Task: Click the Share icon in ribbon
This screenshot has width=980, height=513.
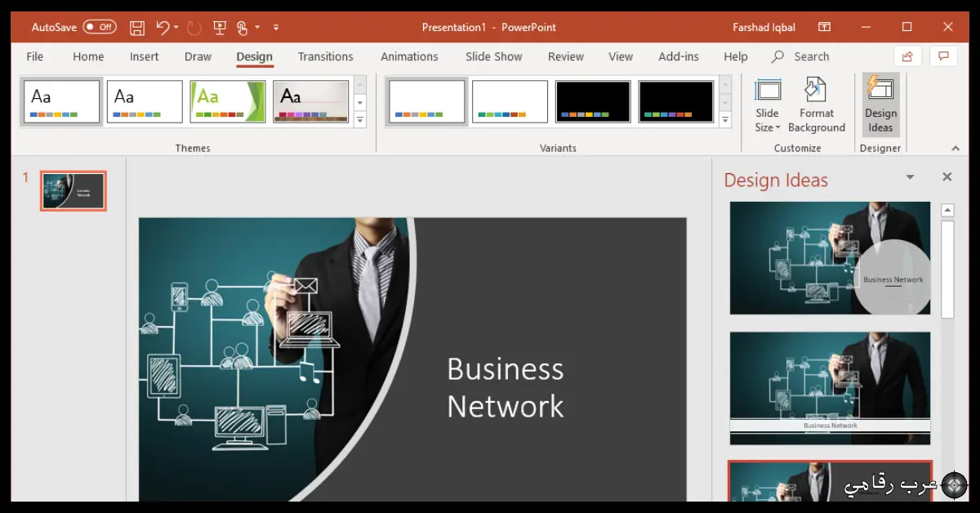Action: (906, 56)
